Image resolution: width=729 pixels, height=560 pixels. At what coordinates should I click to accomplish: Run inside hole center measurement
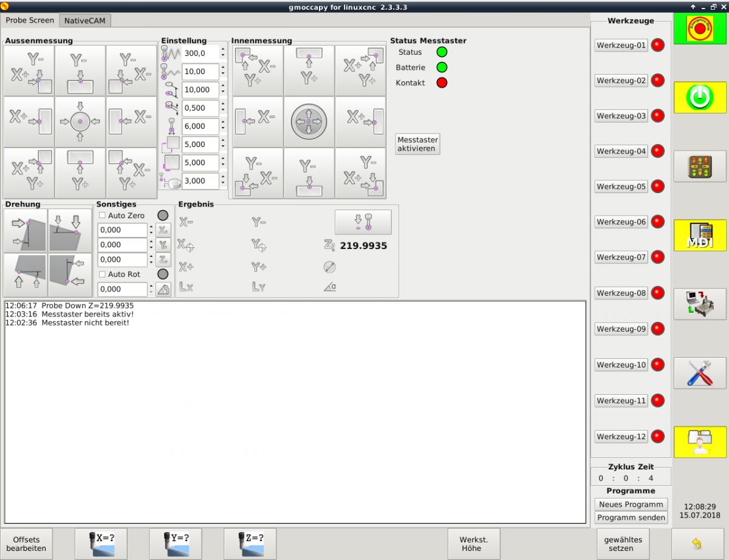click(x=309, y=121)
